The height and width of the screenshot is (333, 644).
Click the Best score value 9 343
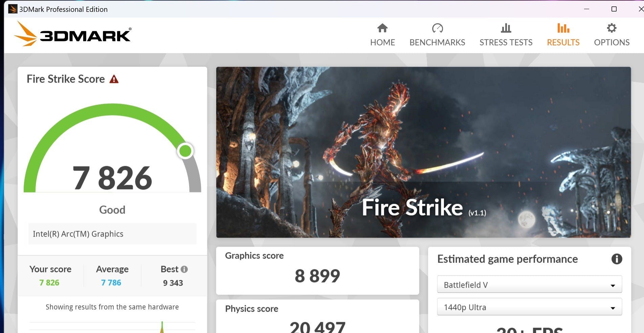[x=173, y=283]
